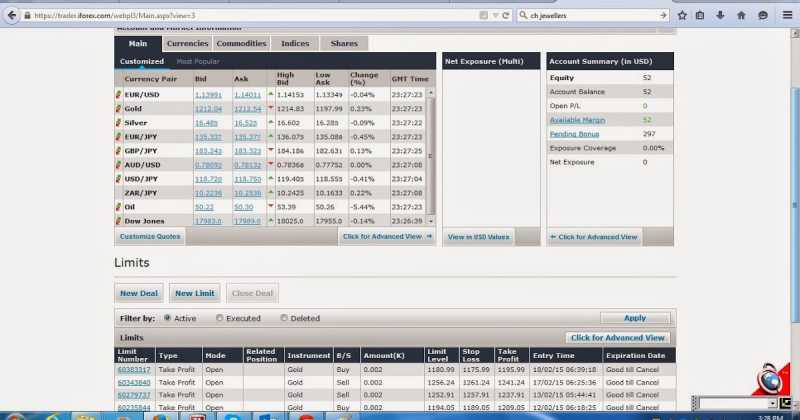Click the quotes list scroll-down arrow
800x420 pixels.
432,222
